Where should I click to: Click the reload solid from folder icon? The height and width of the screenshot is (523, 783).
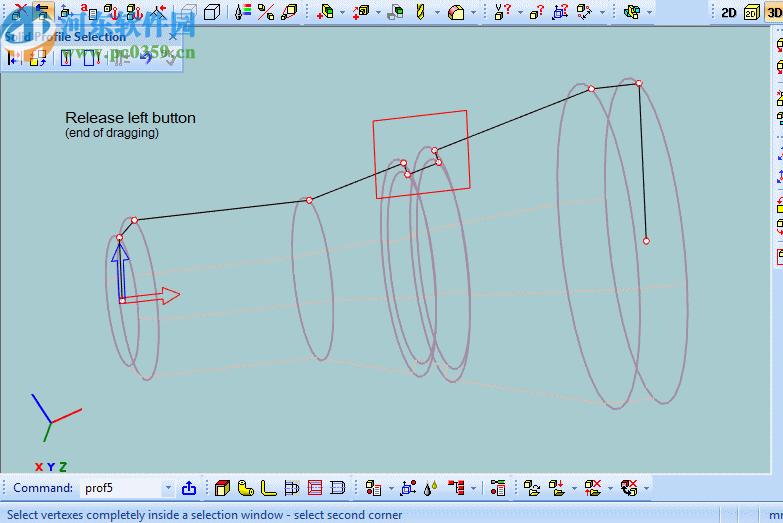coord(532,488)
